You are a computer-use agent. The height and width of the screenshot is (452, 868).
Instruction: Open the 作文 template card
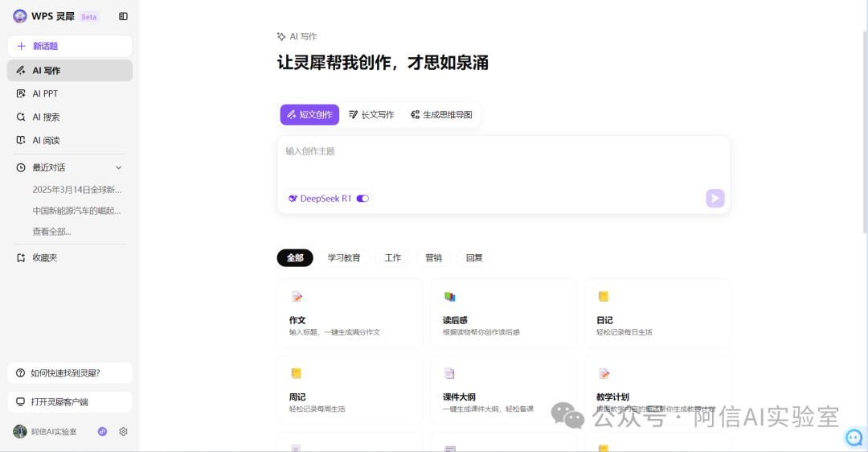(x=350, y=314)
